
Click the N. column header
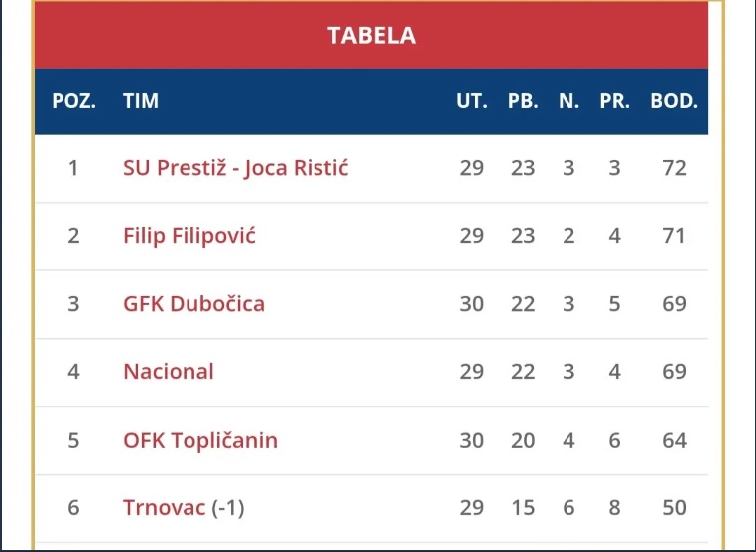pyautogui.click(x=568, y=101)
